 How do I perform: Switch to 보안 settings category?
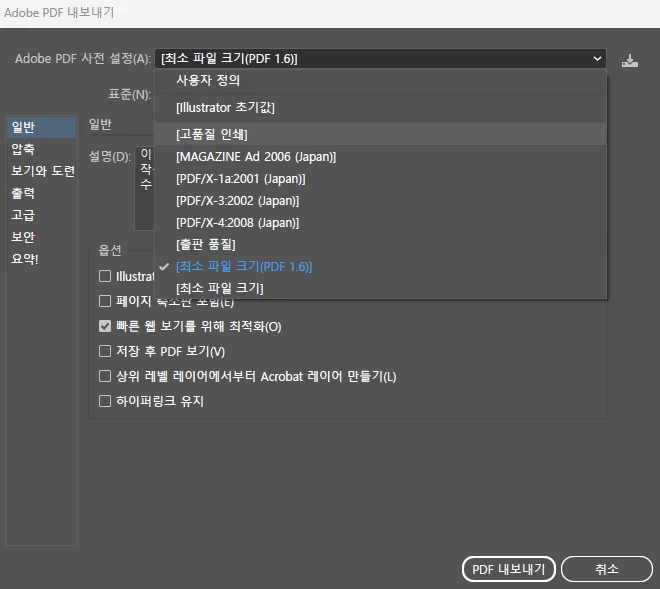coord(41,237)
